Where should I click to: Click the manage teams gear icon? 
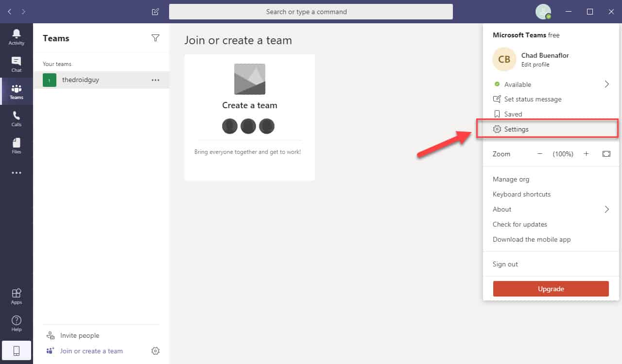point(155,351)
